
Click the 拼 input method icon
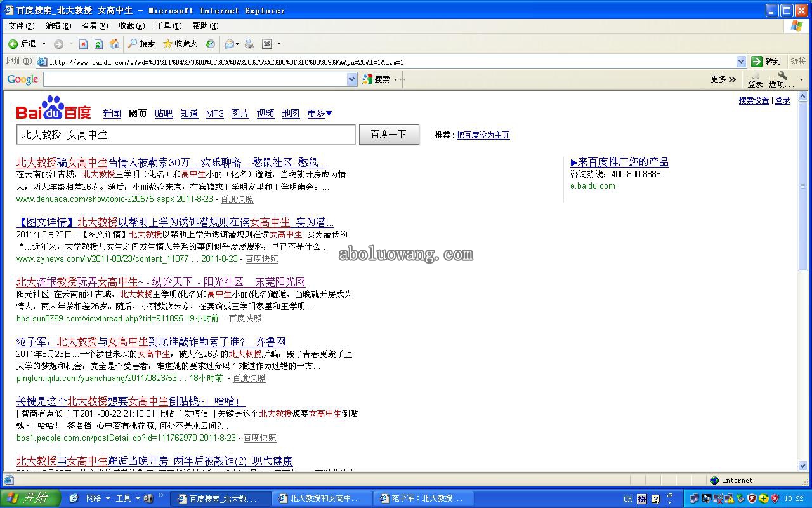[x=641, y=499]
